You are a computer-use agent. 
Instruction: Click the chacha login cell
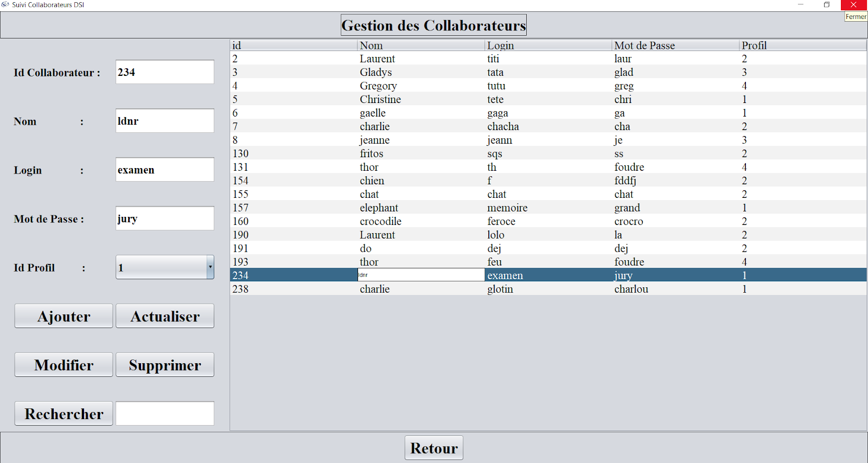click(548, 126)
